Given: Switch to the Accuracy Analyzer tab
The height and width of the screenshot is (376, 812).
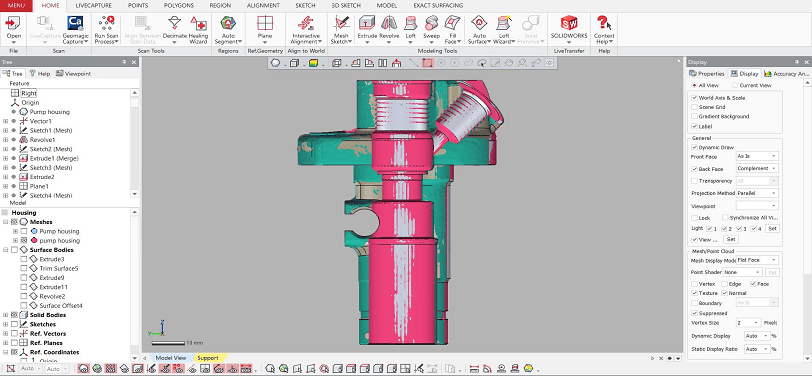Looking at the screenshot, I should coord(786,74).
